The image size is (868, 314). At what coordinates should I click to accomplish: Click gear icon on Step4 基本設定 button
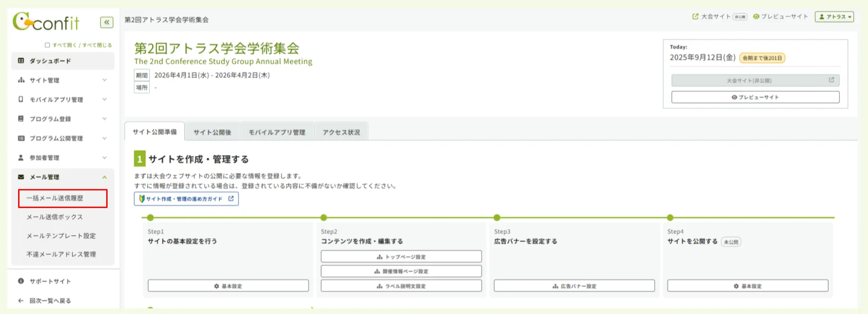coord(736,286)
